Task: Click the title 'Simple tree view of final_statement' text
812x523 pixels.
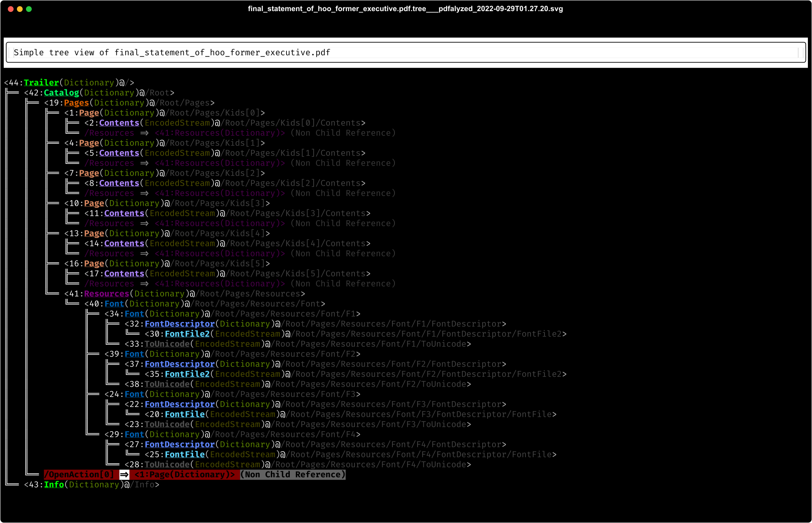Action: (172, 52)
